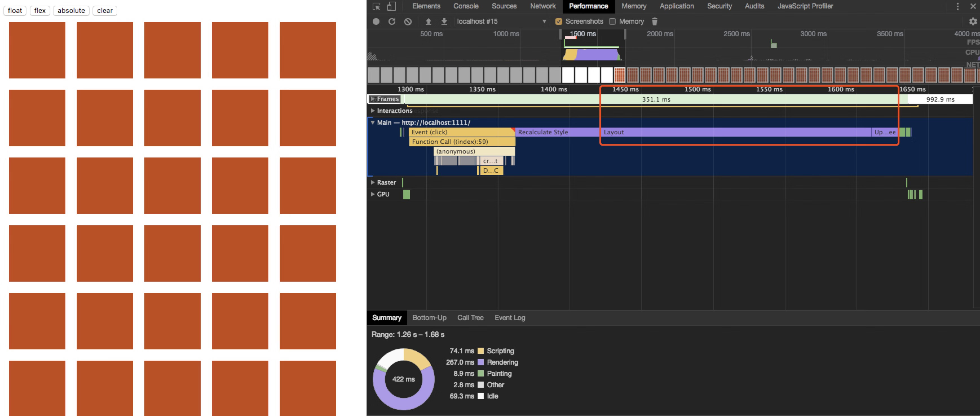Toggle the device toolbar icon
This screenshot has height=416, width=980.
tap(391, 6)
